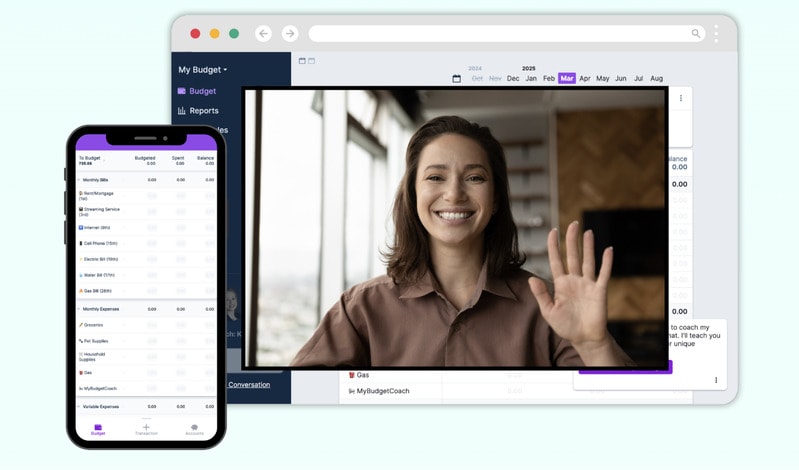Collapse Variable Expenses group on phone
The image size is (799, 470).
click(x=79, y=407)
